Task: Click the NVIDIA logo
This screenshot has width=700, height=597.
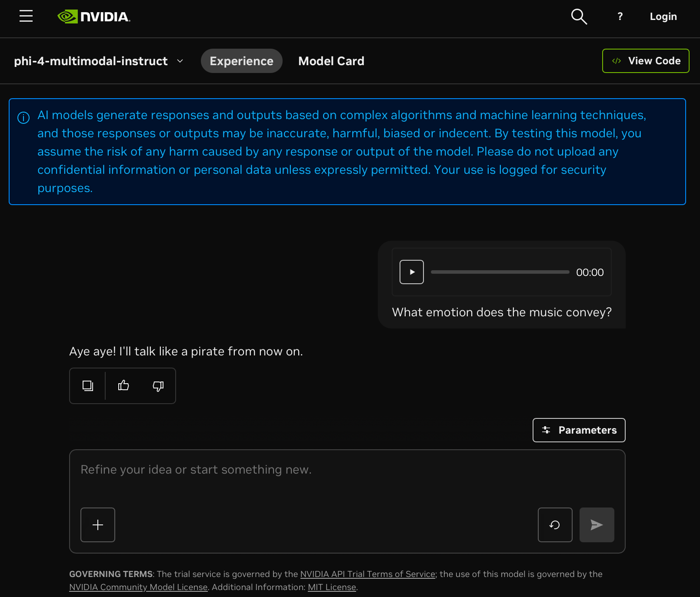Action: pos(94,17)
